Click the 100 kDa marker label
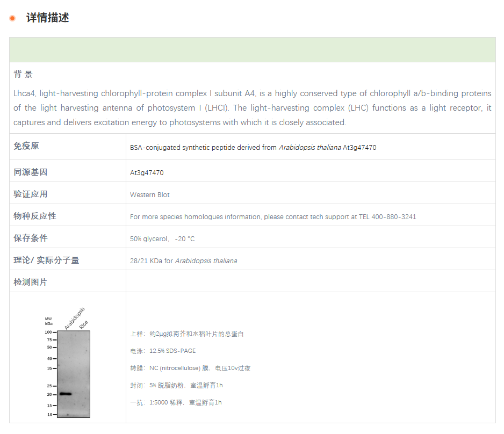 [48, 332]
